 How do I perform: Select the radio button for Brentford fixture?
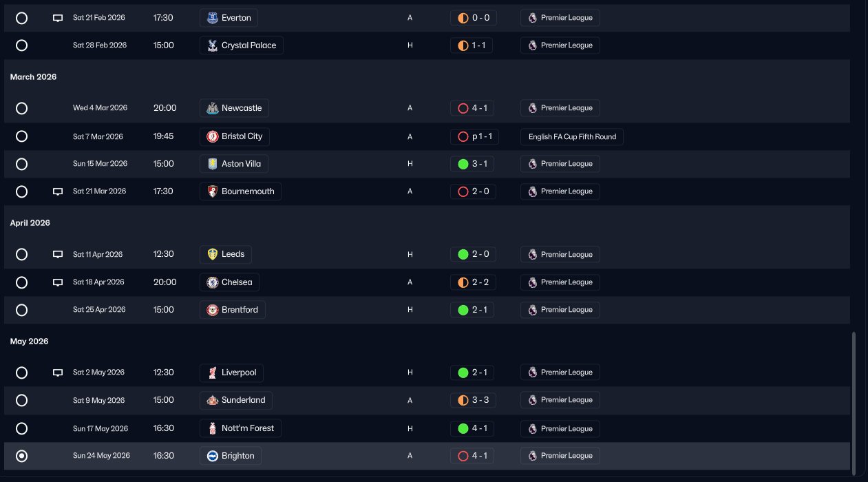(x=21, y=310)
